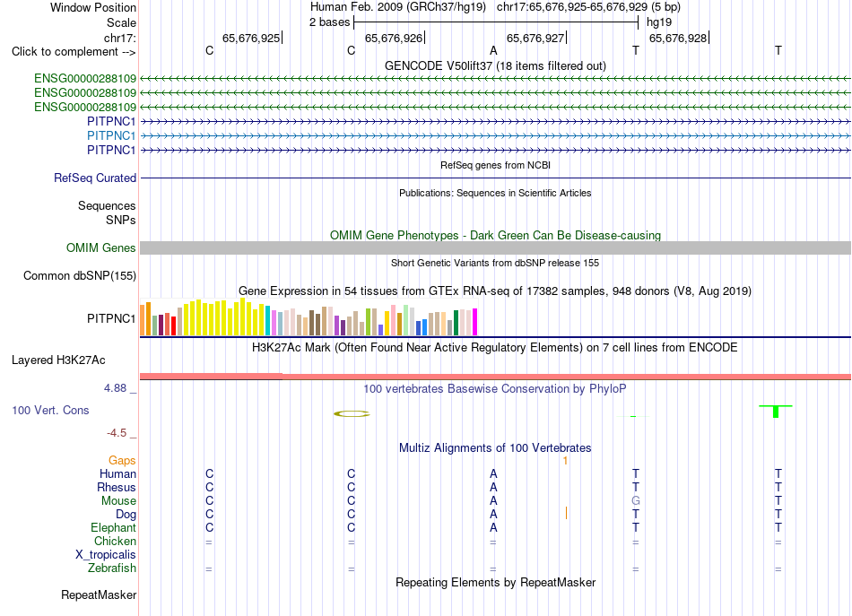This screenshot has width=852, height=616.
Task: Open 'Short Genetic Variants from dbSNP release 155' title
Action: tap(495, 263)
